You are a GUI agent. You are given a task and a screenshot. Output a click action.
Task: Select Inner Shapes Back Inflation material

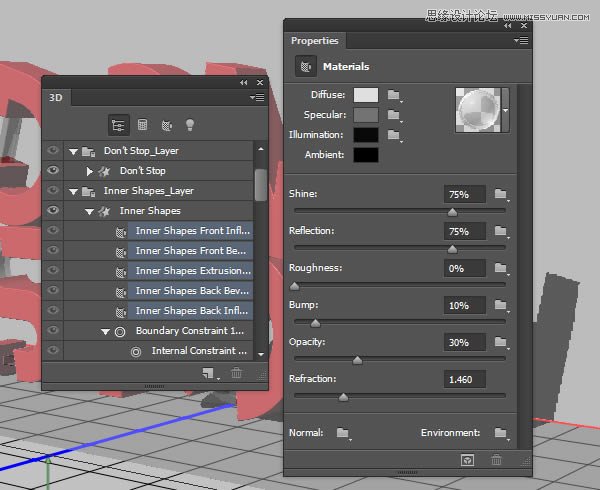click(x=190, y=310)
